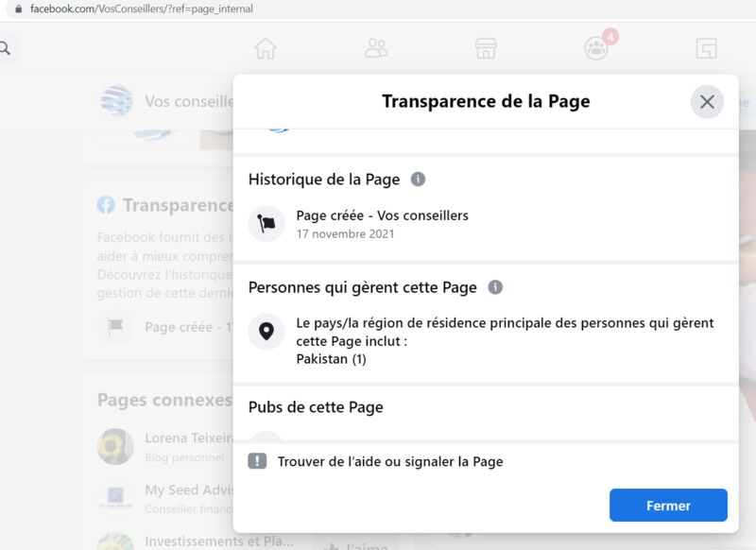Click the exclamation report icon

257,461
